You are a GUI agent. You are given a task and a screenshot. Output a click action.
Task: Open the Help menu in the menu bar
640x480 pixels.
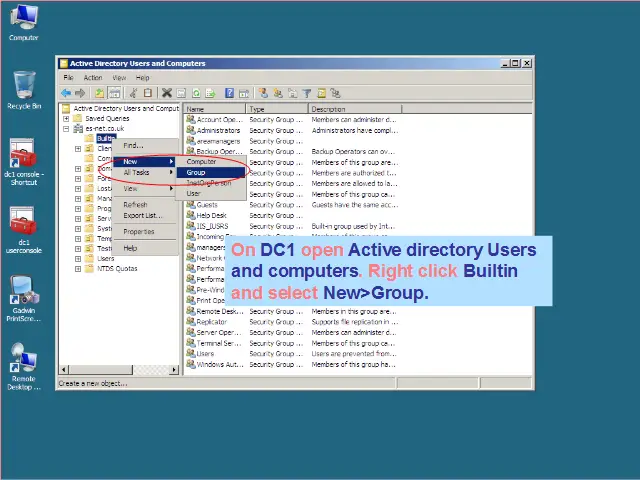tap(142, 78)
